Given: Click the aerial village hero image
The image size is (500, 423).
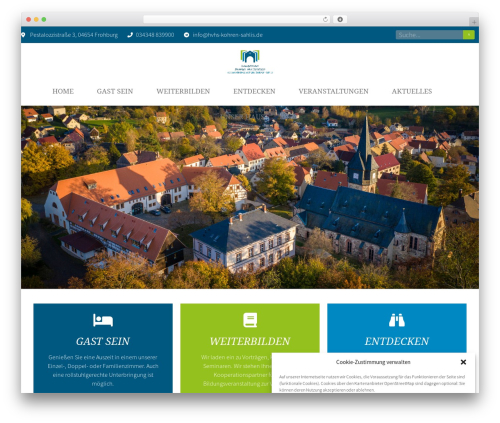Looking at the screenshot, I should click(x=250, y=197).
